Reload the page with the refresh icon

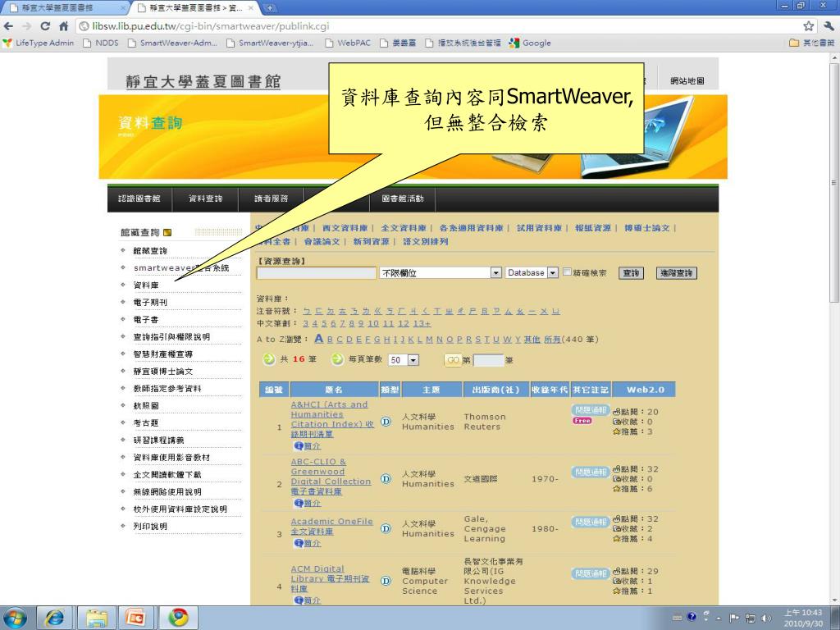pyautogui.click(x=46, y=26)
